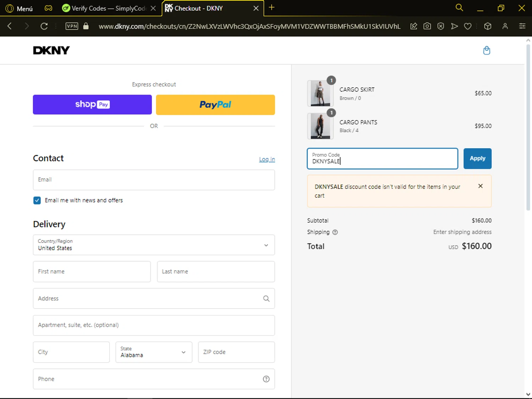Focus the City field
The width and height of the screenshot is (532, 399).
point(71,352)
